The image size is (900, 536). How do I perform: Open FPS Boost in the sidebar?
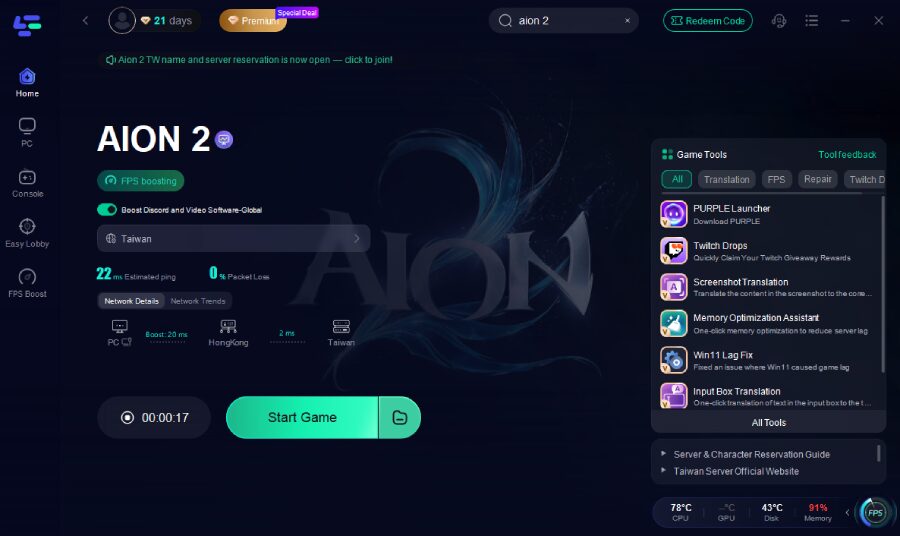27,283
